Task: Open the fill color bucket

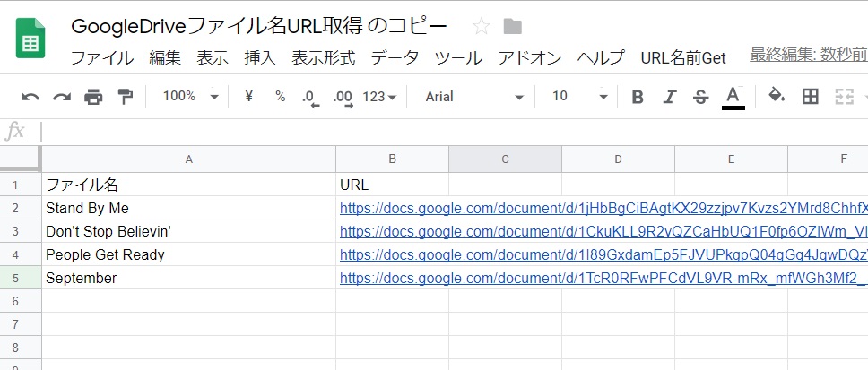Action: pos(777,96)
